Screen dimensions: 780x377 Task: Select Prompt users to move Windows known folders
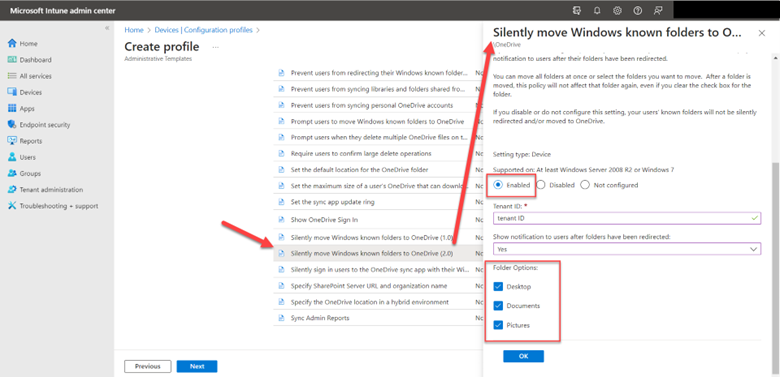[x=378, y=121]
